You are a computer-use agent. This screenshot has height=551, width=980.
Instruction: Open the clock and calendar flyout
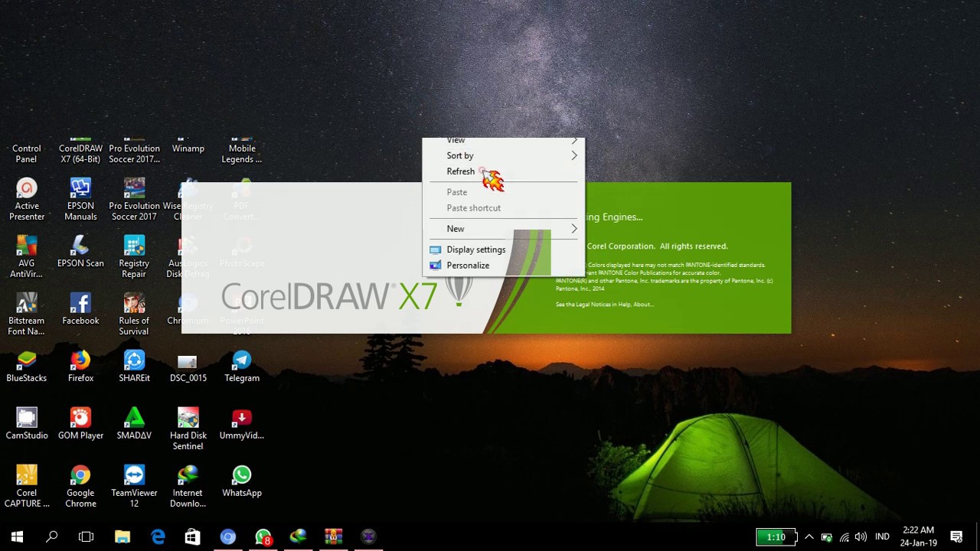click(919, 536)
